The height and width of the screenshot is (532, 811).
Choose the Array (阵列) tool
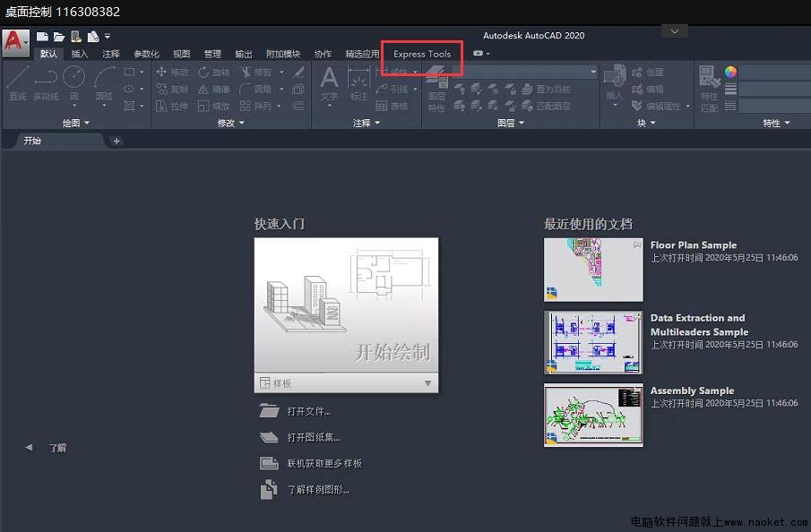[256, 106]
